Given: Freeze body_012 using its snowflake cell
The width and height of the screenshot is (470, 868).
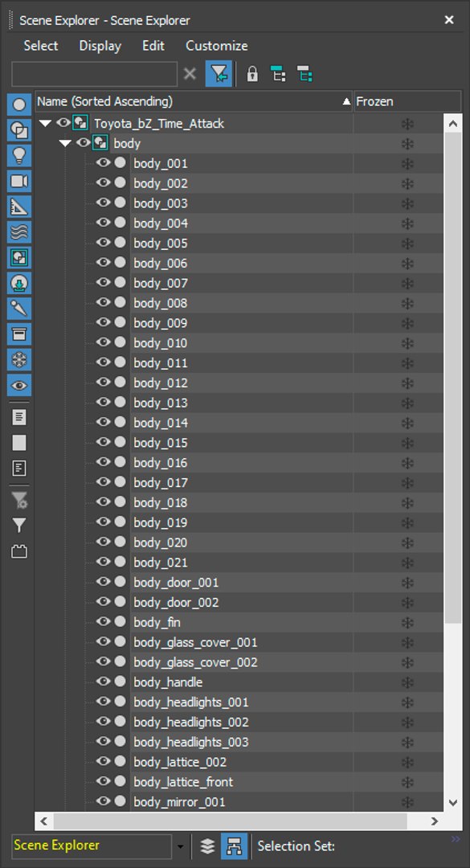Looking at the screenshot, I should point(407,383).
